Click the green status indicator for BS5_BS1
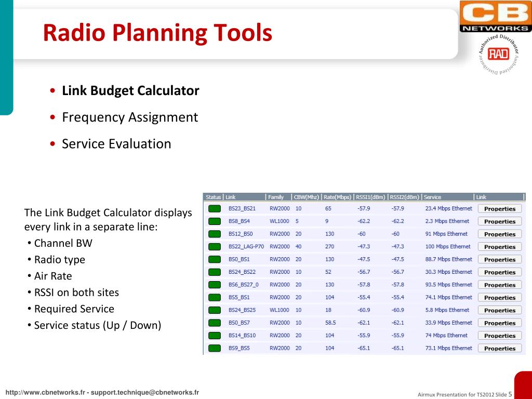This screenshot has height=399, width=532. pos(215,298)
